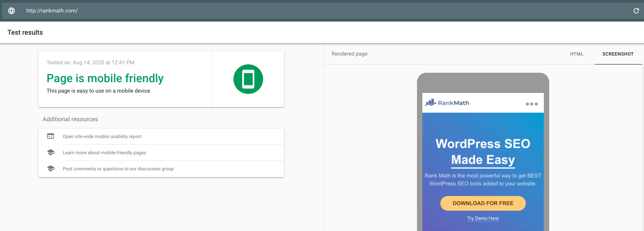Click the Tested on date text
The width and height of the screenshot is (644, 231).
pos(90,63)
